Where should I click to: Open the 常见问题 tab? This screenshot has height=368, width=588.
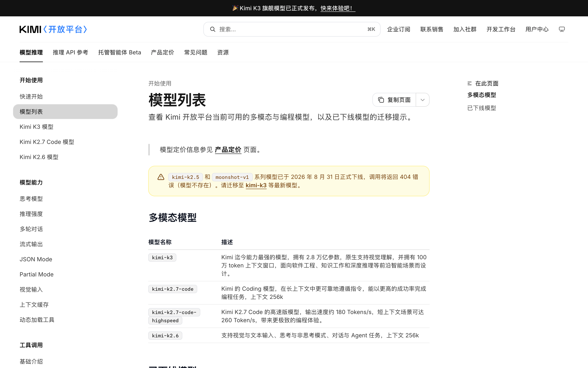pos(196,52)
